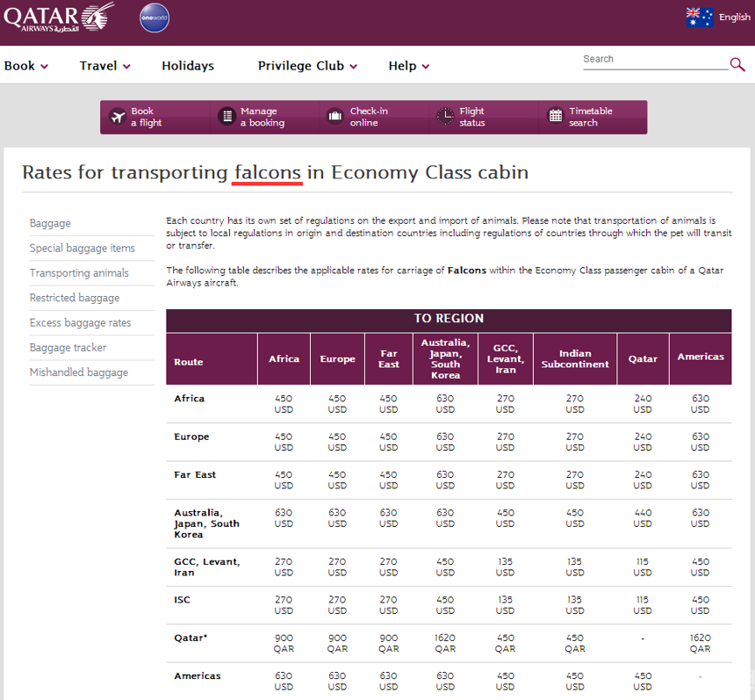Click 630 USD under Americas in Far East row
Viewport: 755px width, 700px height.
pyautogui.click(x=700, y=480)
